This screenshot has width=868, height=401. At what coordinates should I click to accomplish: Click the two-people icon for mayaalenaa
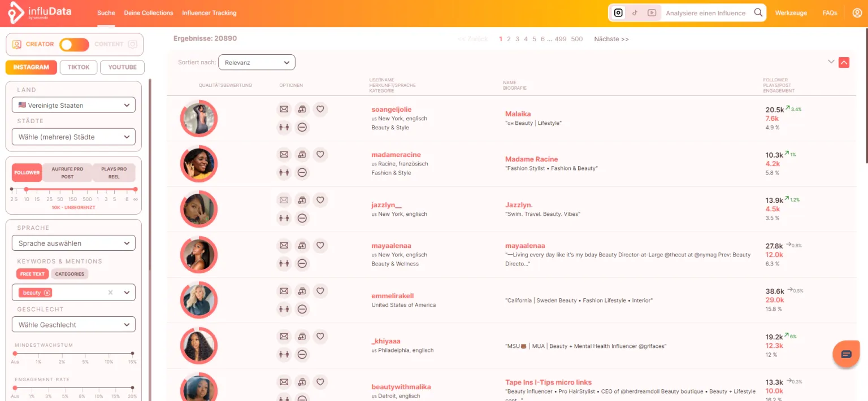pyautogui.click(x=284, y=263)
